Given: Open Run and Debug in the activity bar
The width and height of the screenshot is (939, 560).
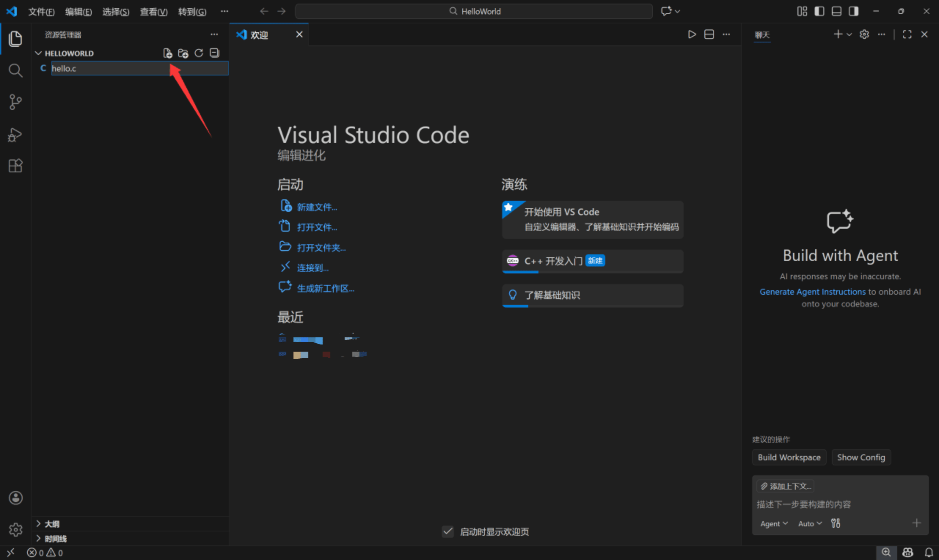Looking at the screenshot, I should tap(15, 135).
